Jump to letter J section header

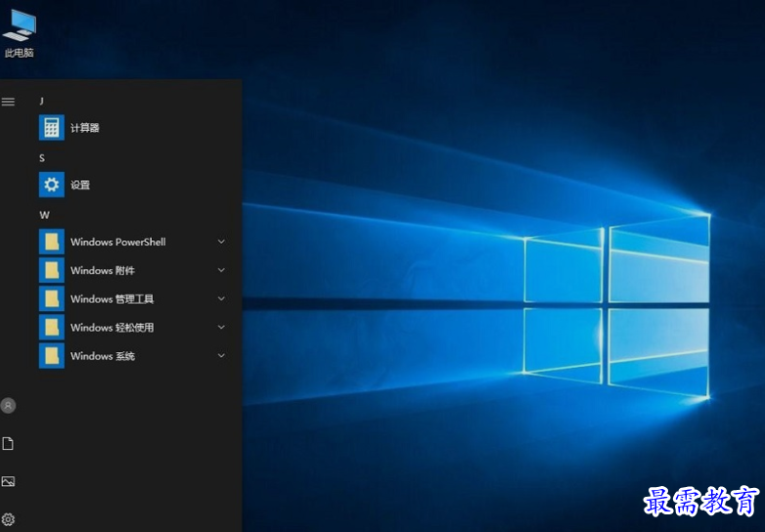point(41,101)
